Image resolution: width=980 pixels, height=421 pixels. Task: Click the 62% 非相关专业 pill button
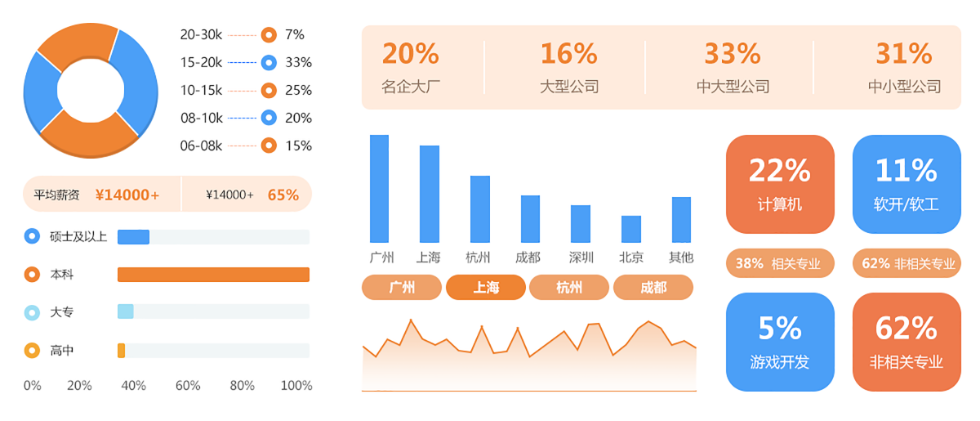906,263
